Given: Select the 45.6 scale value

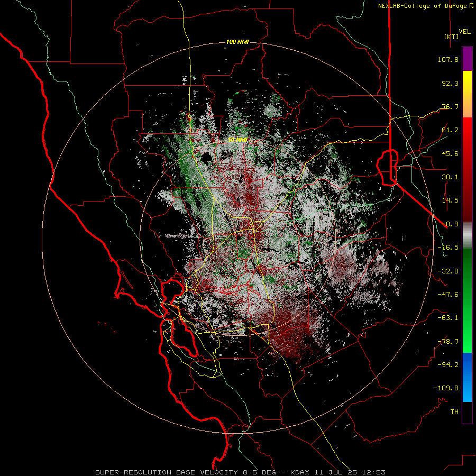Looking at the screenshot, I should (x=450, y=153).
